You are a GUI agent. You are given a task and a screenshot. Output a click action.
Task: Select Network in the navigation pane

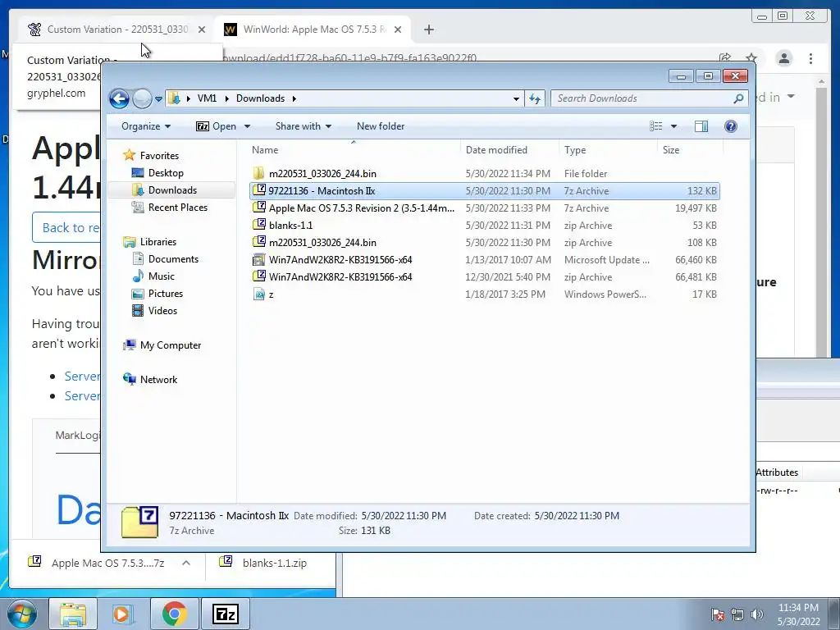click(x=158, y=380)
